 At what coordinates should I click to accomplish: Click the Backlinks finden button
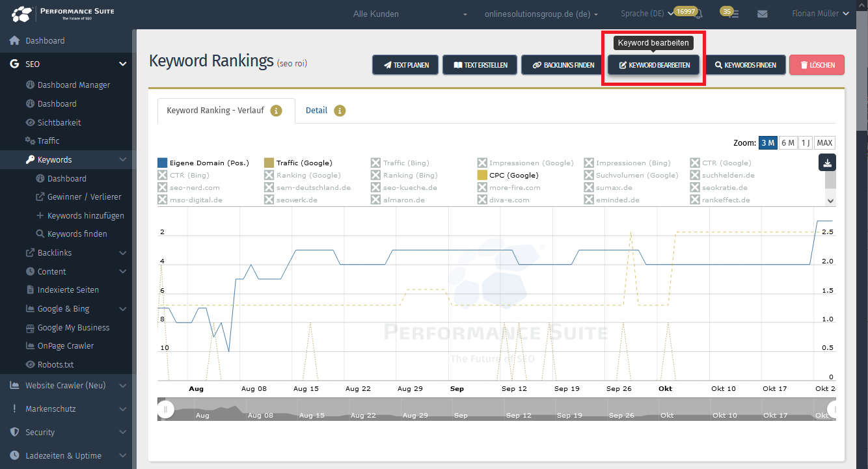[563, 65]
